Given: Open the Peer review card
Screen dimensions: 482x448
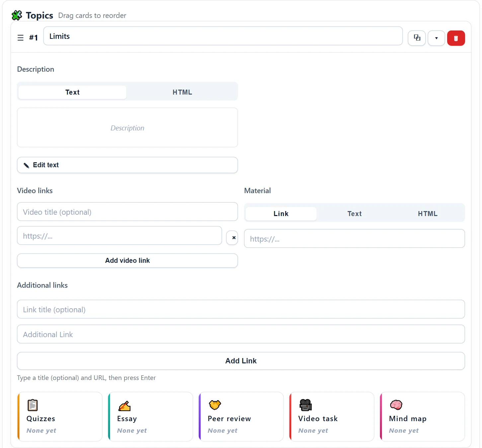Looking at the screenshot, I should tap(241, 416).
